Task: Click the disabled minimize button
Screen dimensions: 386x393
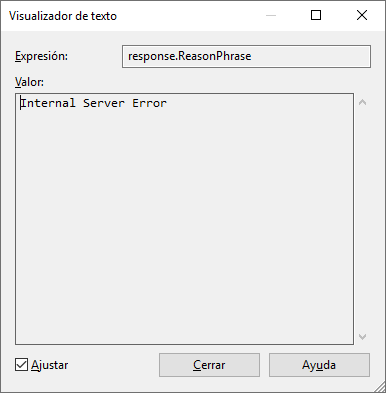Action: pos(271,15)
